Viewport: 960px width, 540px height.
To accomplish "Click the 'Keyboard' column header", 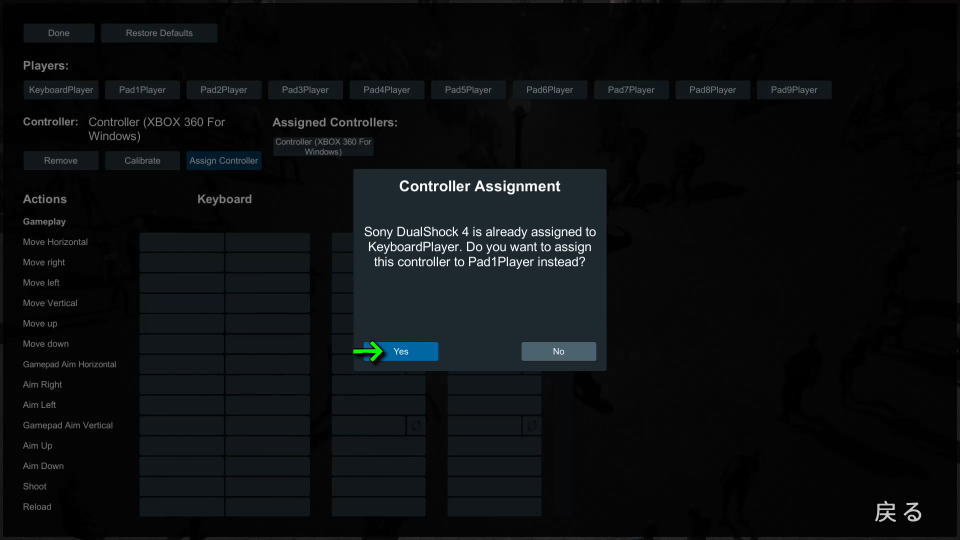I will (x=224, y=199).
